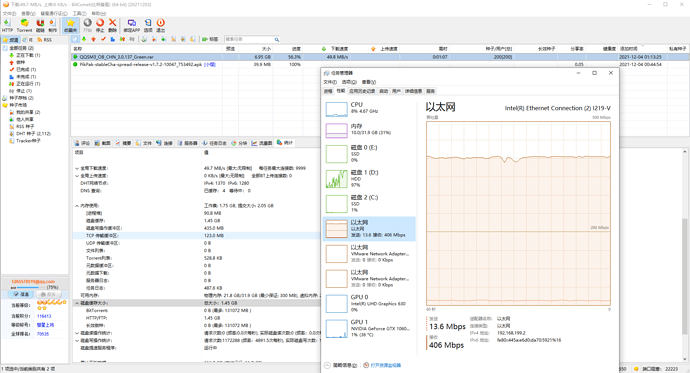
Task: Open the resource monitor link icon in Task Manager
Action: pos(366,365)
